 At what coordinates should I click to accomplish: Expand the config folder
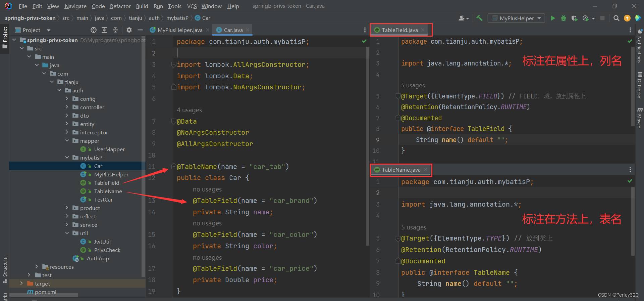point(67,99)
